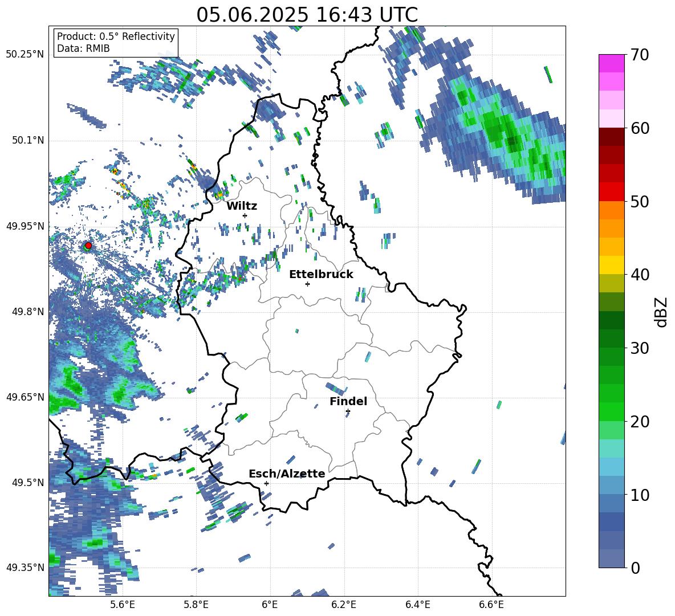Click the 49.35°N latitude label
The image size is (675, 616).
coord(25,568)
